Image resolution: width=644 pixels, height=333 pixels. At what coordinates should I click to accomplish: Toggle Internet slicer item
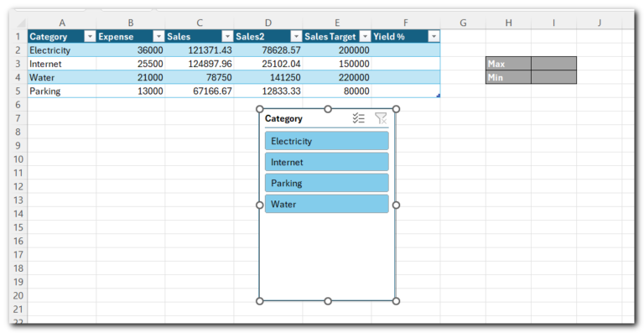click(327, 162)
